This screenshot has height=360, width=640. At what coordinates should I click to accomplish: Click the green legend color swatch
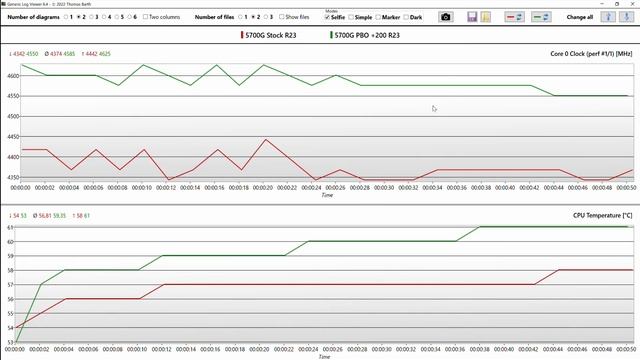coord(331,35)
